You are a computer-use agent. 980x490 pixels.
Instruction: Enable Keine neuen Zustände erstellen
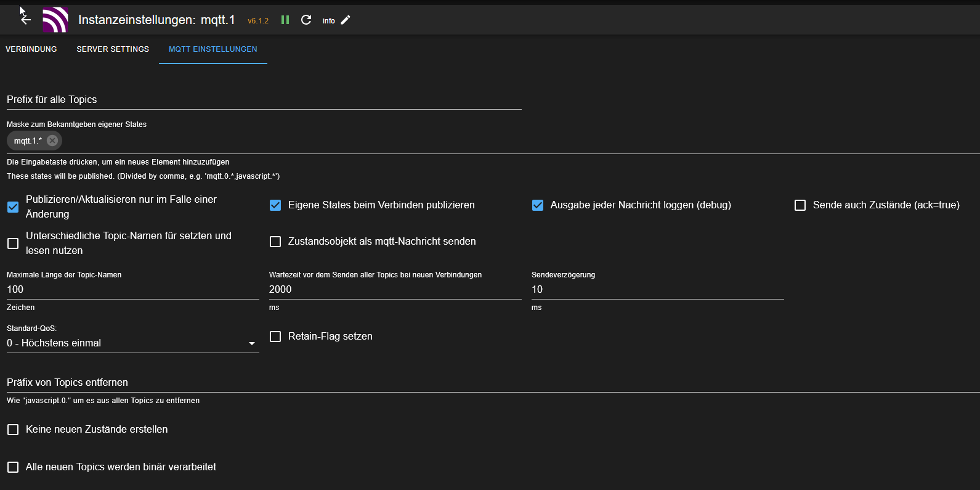point(13,430)
